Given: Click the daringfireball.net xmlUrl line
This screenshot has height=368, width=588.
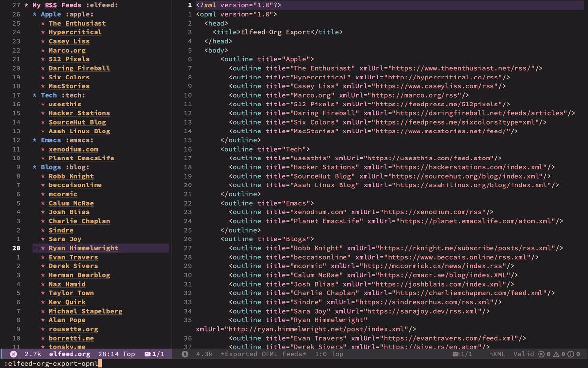Looking at the screenshot, I should point(402,113).
